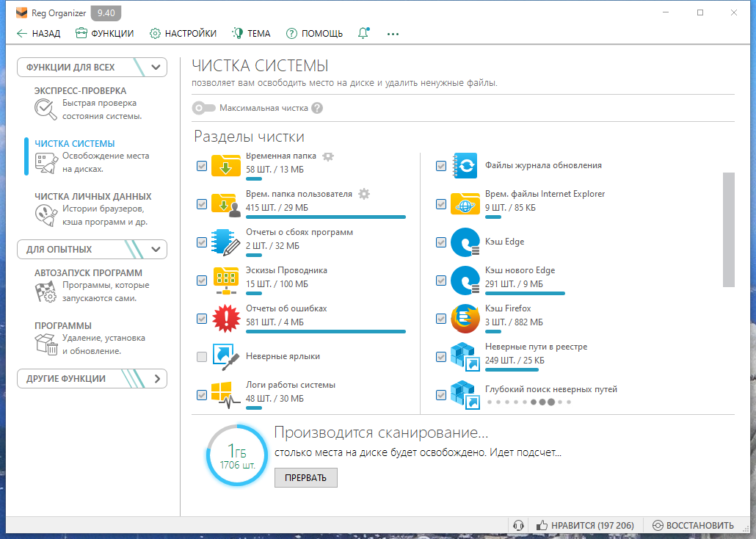The height and width of the screenshot is (539, 756).
Task: Uncheck the Отчеты об ошибках checkbox
Action: click(202, 319)
